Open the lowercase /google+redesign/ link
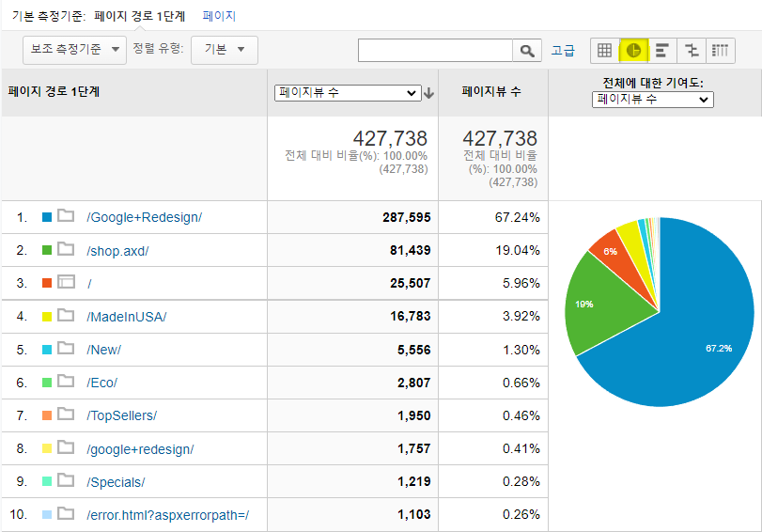The image size is (762, 532). point(140,449)
